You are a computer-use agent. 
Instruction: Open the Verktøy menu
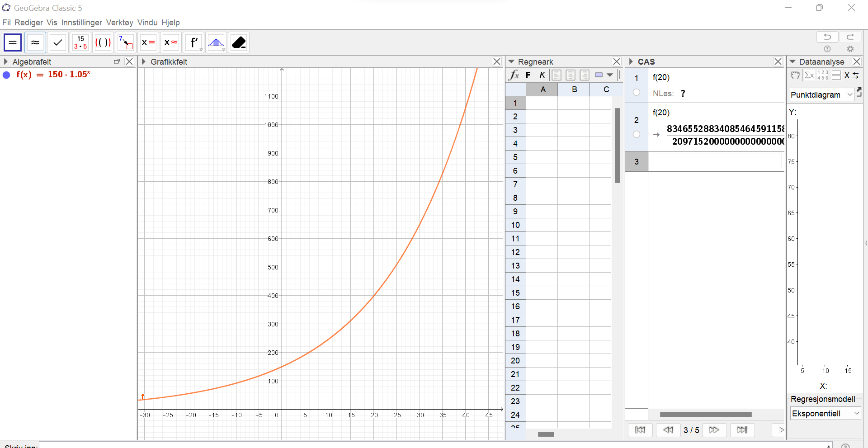pos(120,23)
